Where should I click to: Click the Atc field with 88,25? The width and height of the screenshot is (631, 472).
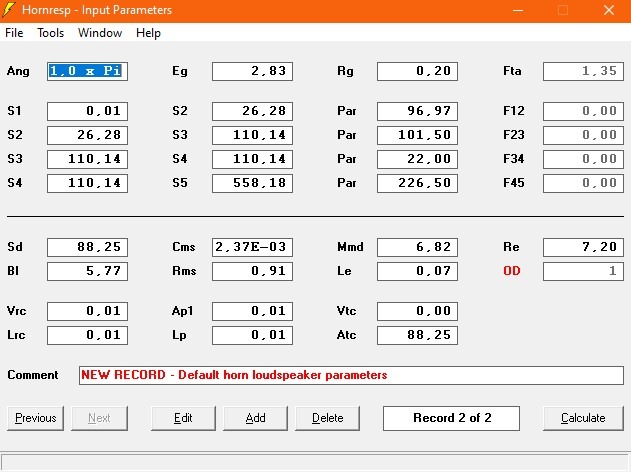coord(417,335)
